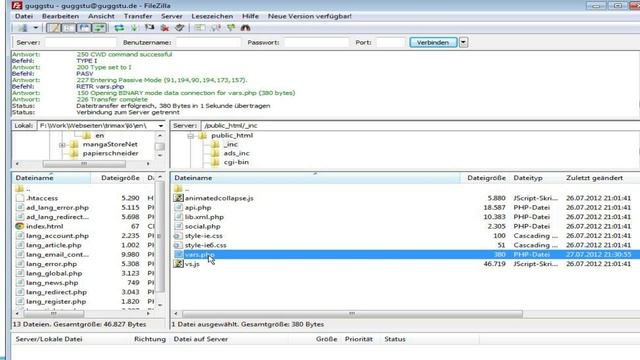Select papierschneider folder in local tree
Image resolution: width=640 pixels, height=360 pixels.
click(x=110, y=153)
